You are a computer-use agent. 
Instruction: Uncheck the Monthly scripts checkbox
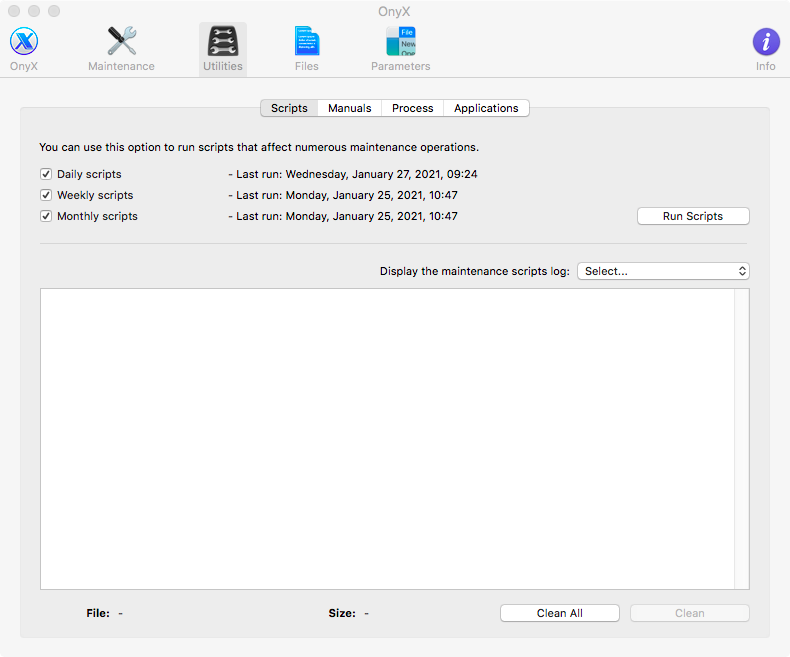(x=46, y=216)
